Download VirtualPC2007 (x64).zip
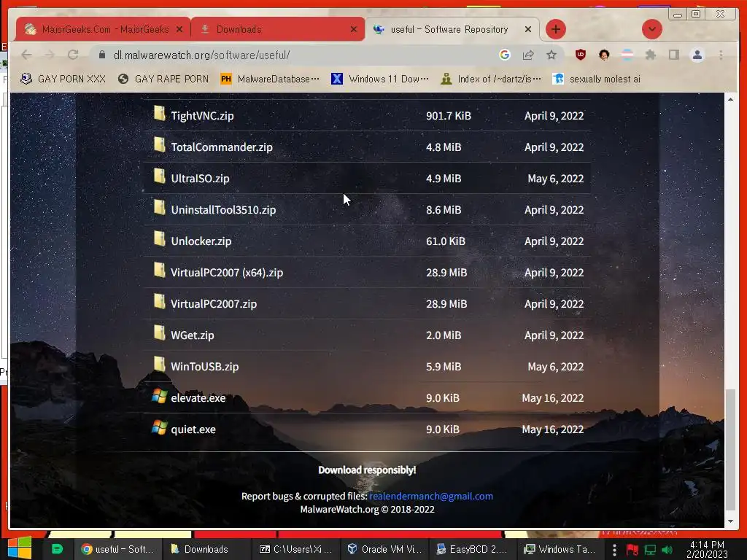This screenshot has height=560, width=747. tap(227, 273)
